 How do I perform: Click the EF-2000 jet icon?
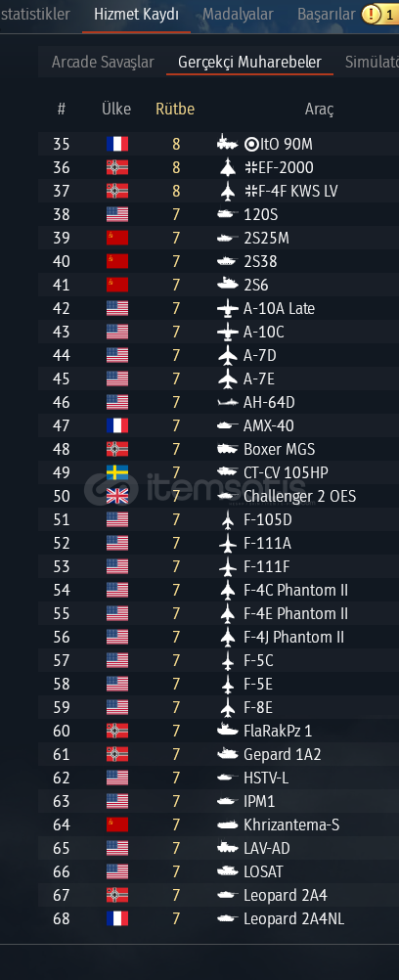click(227, 167)
